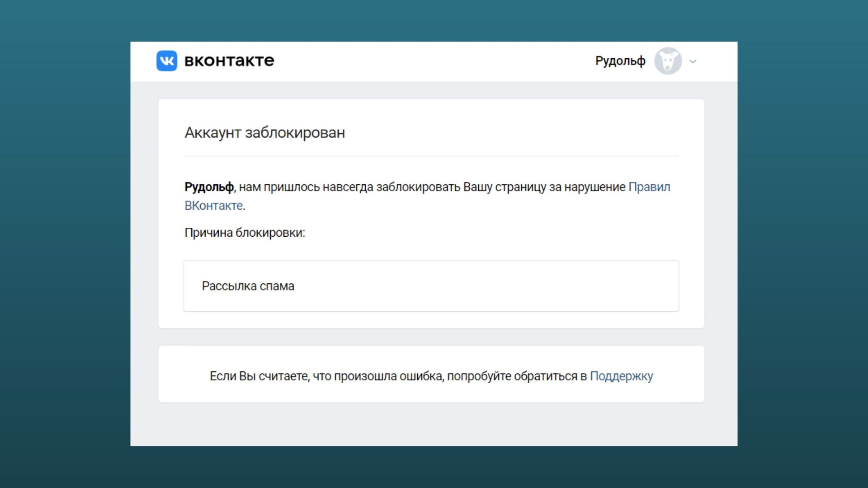This screenshot has height=488, width=868.
Task: Open the Поддержку support link
Action: coord(621,376)
